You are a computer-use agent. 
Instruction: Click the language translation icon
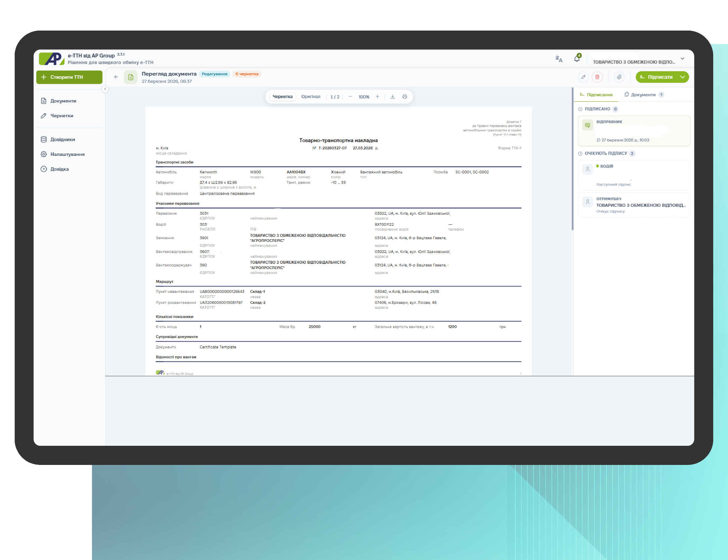click(559, 59)
